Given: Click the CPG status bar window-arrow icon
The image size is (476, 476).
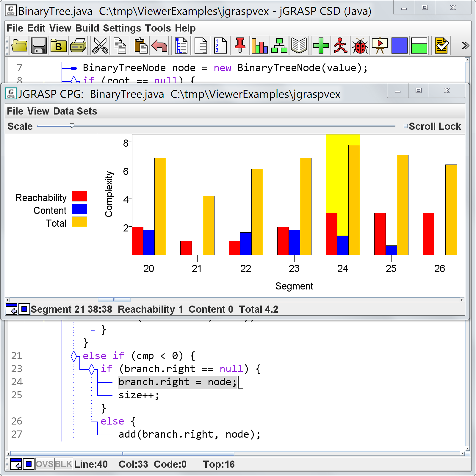Looking at the screenshot, I should pos(12,309).
